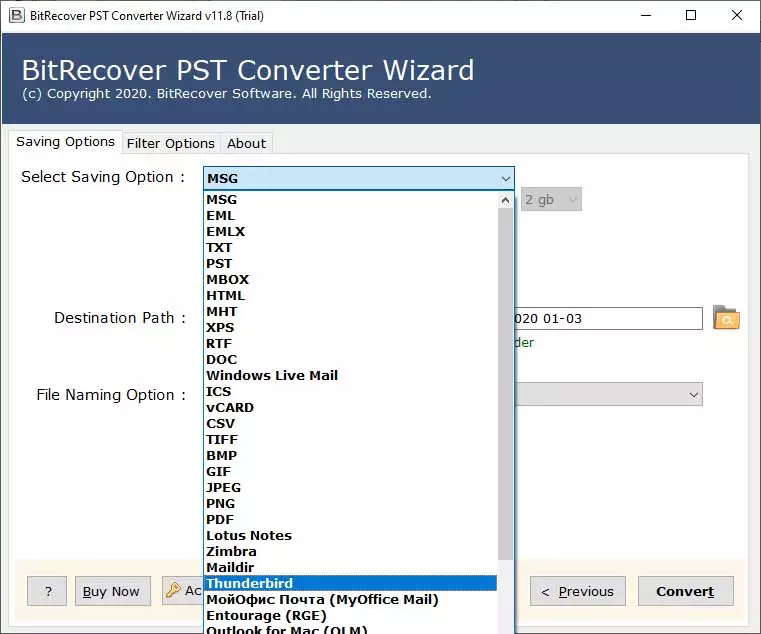
Task: Switch to the Saving Options tab
Action: (66, 142)
